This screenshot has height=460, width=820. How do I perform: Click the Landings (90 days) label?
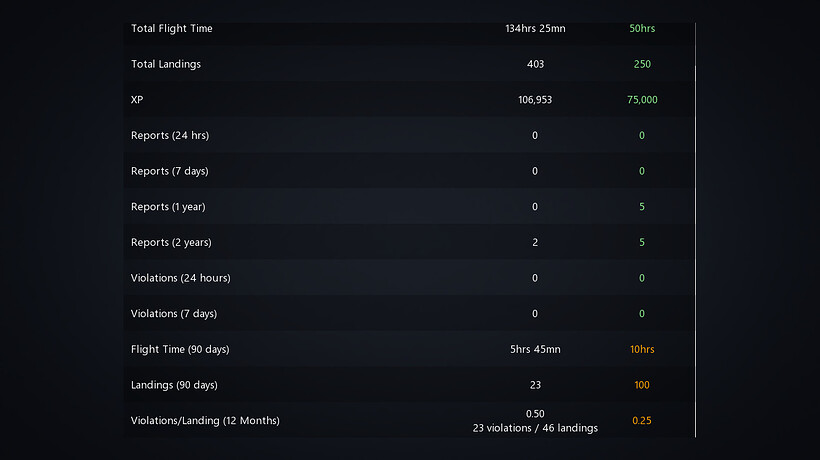point(174,385)
